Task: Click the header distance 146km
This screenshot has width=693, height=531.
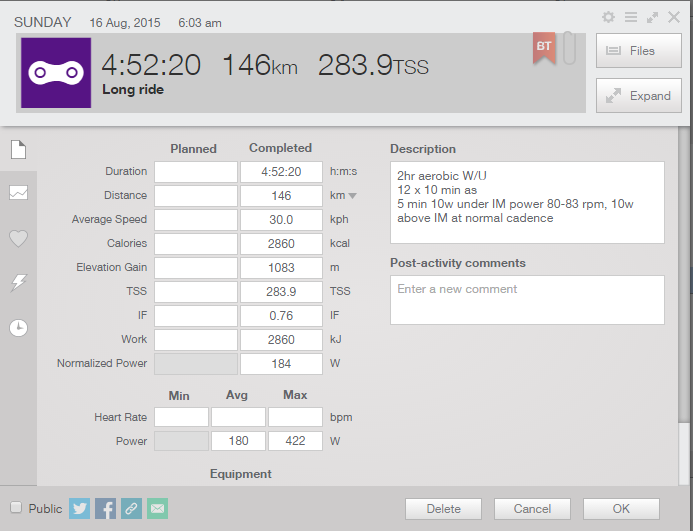Action: point(260,65)
